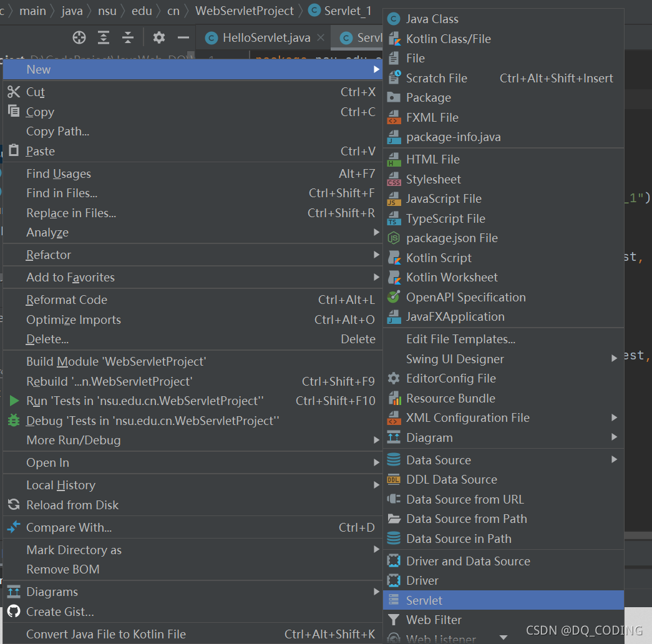Click the down arrow to show more items
The height and width of the screenshot is (644, 652).
(503, 637)
